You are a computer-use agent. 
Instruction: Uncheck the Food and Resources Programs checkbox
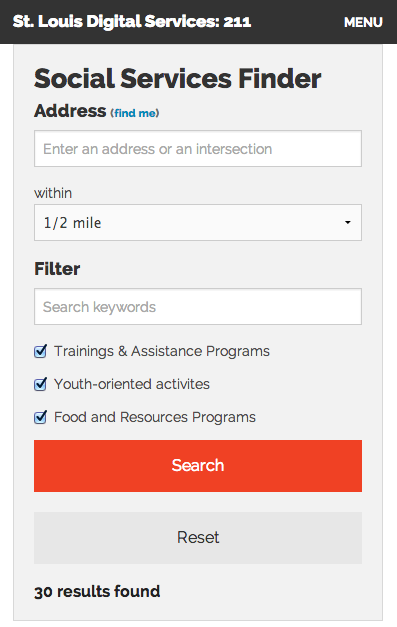click(x=40, y=417)
